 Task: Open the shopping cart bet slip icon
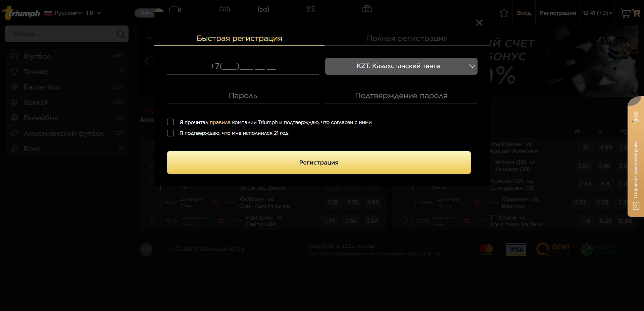click(x=630, y=13)
